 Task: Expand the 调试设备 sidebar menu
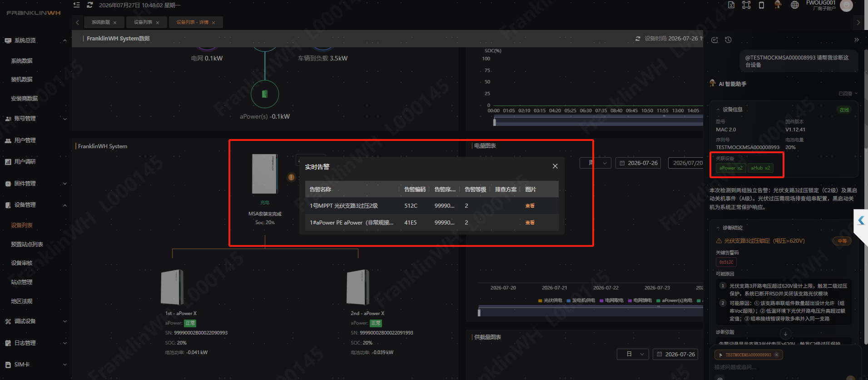tap(36, 321)
